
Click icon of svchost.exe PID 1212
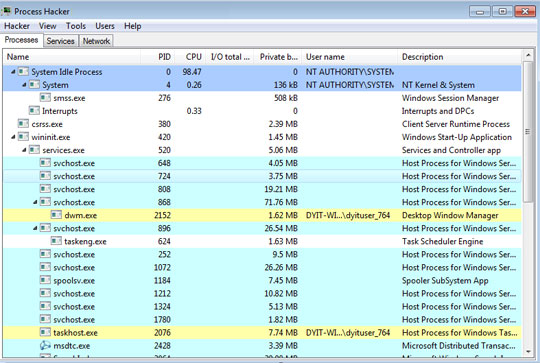tap(45, 293)
